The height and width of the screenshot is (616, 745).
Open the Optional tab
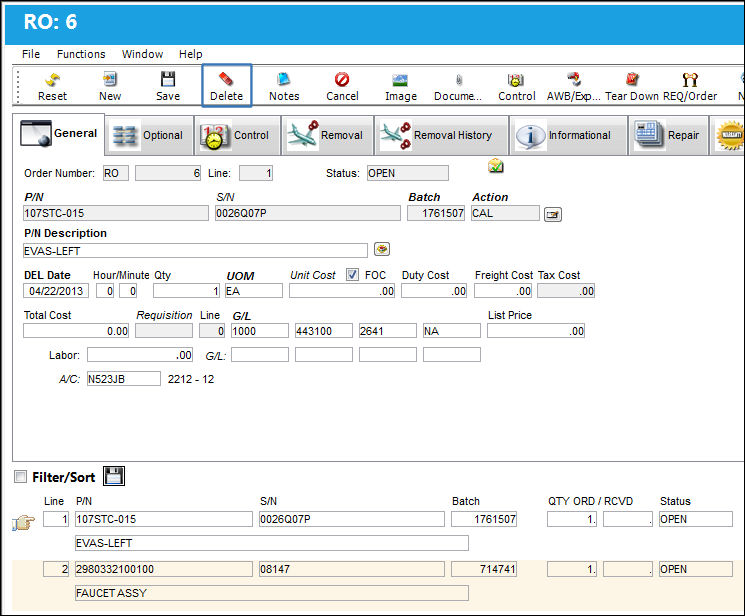coord(149,135)
